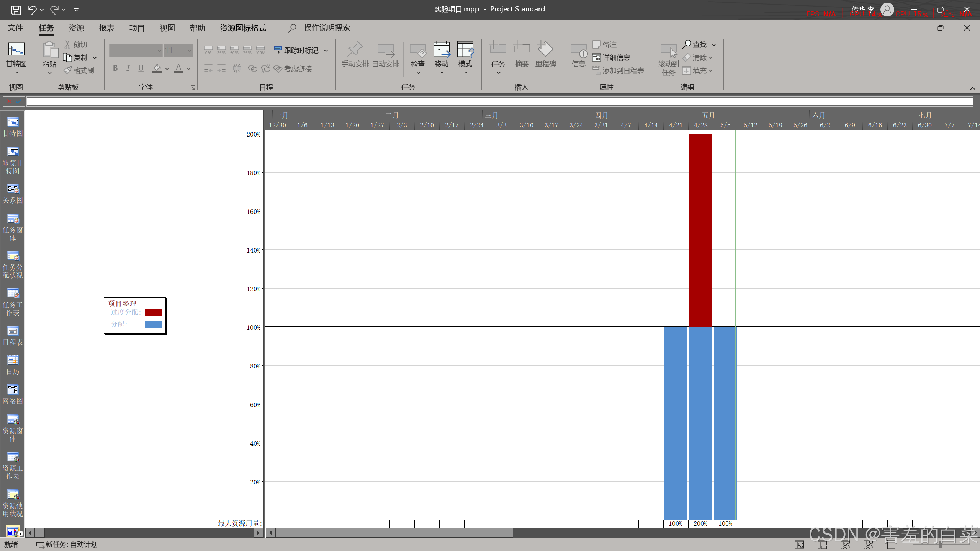Open the 甘特图 view dropdown in ribbon
This screenshot has width=980, height=551.
(16, 72)
